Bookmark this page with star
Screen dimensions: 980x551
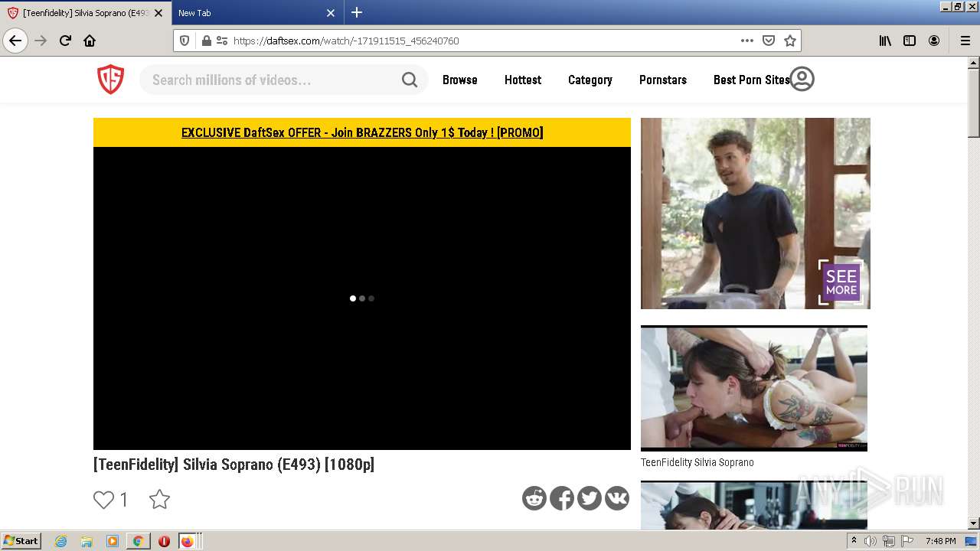coord(790,41)
